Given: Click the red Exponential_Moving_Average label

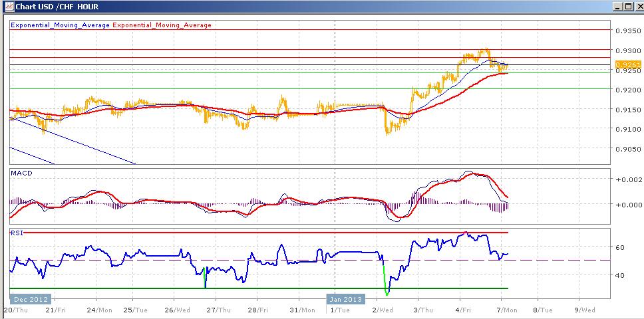Looking at the screenshot, I should pos(162,25).
